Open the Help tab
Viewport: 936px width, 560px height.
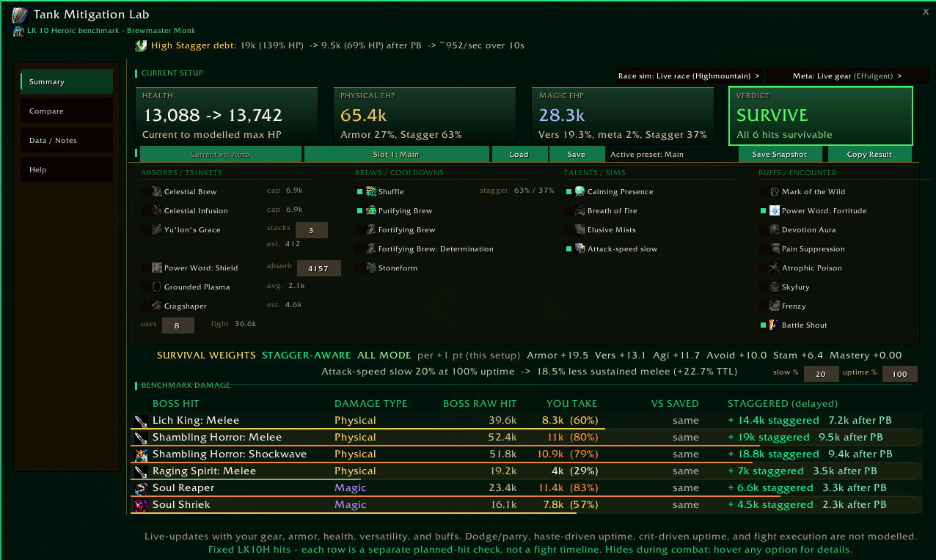coord(67,169)
